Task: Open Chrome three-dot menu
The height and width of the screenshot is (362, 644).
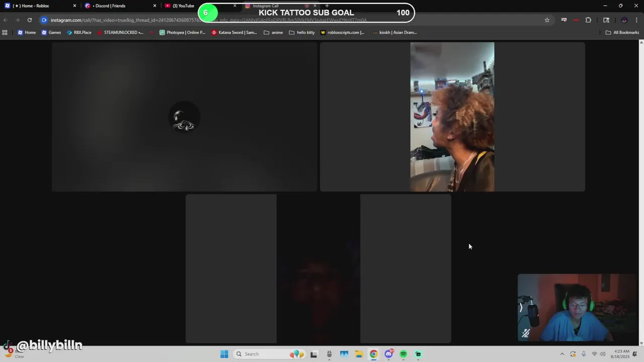Action: coord(637,20)
